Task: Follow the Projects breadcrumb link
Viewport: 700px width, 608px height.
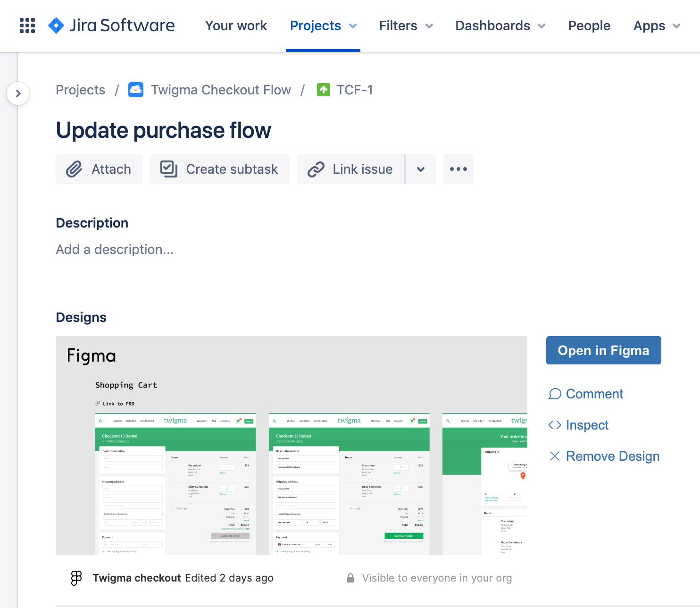Action: 80,90
